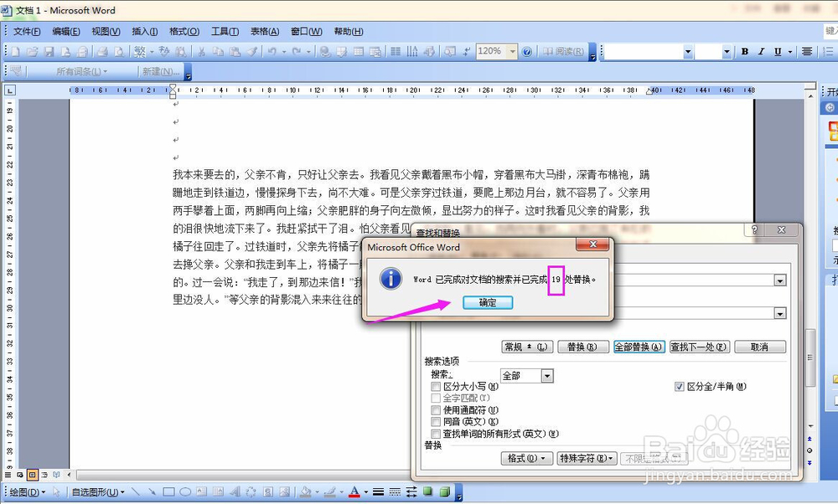This screenshot has width=838, height=504.
Task: Enable 使用通配符 checkbox
Action: point(436,410)
